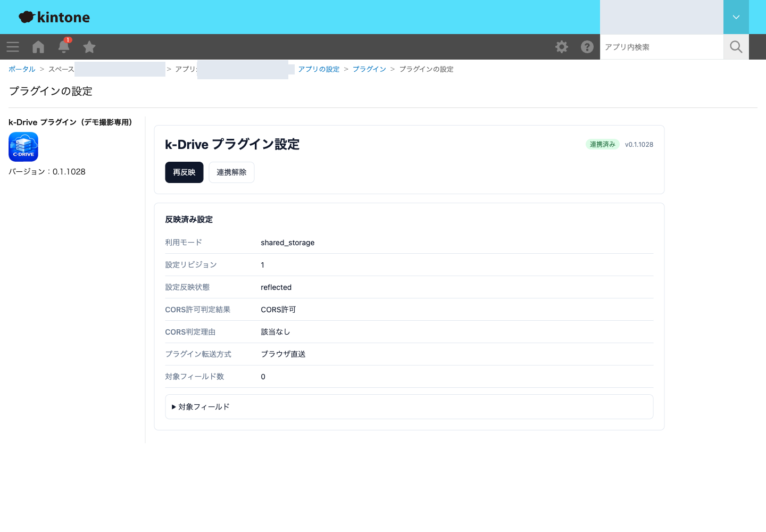This screenshot has width=766, height=532.
Task: Click the バージョン：0.1.1028 sidebar text
Action: click(47, 171)
